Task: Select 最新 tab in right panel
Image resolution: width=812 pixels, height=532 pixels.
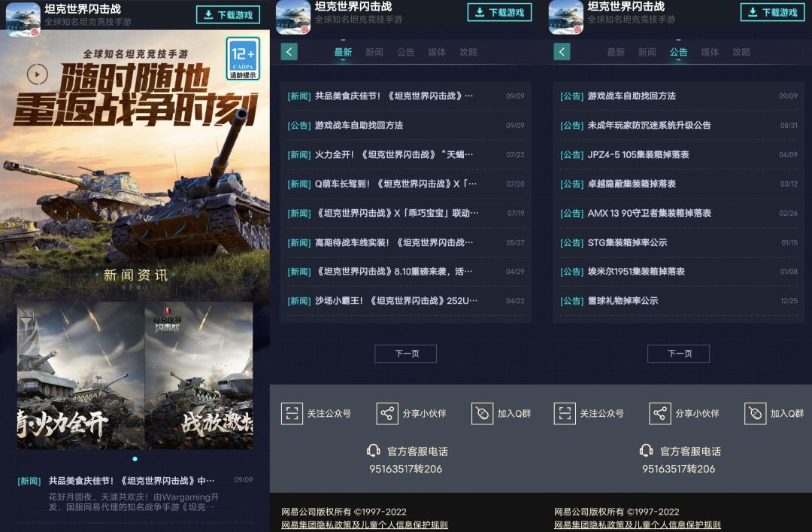Action: [616, 53]
